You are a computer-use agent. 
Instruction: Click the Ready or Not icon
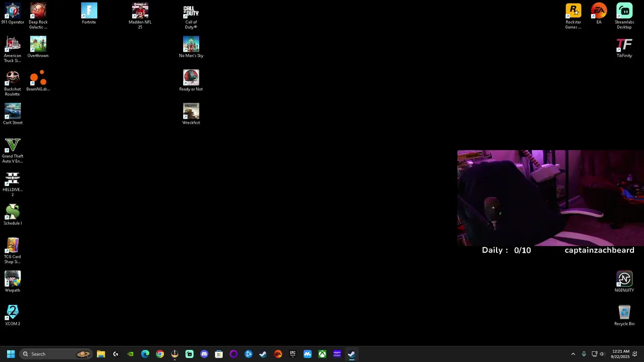pos(191,81)
